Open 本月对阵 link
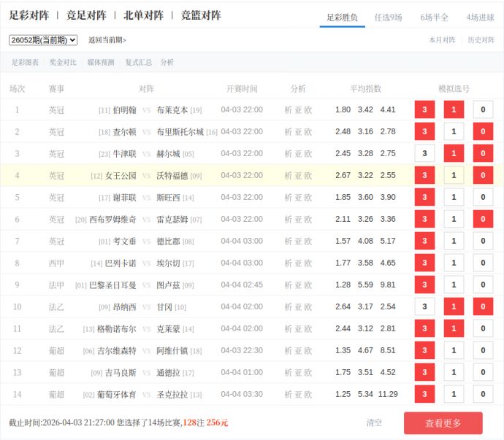The height and width of the screenshot is (440, 504). (442, 40)
